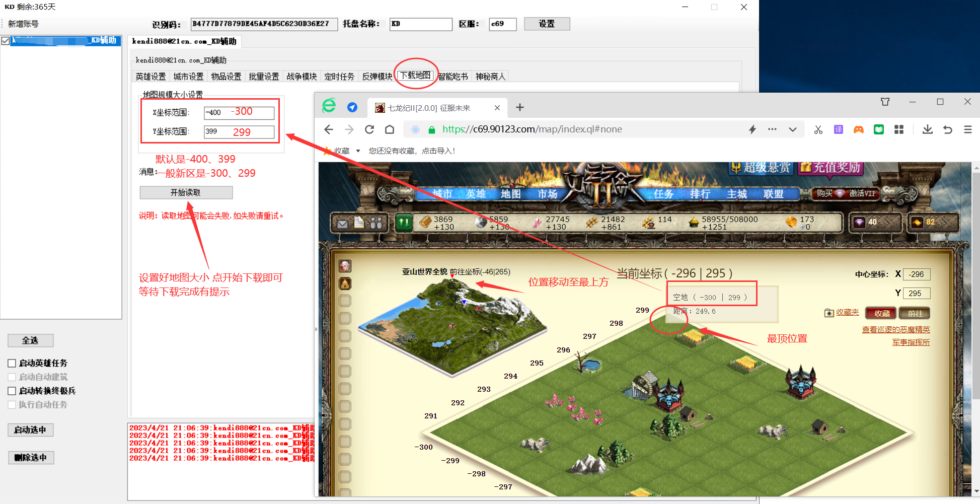Enable 启动转换终极兵 checkbox
Screen dimensions: 980x504
pyautogui.click(x=12, y=391)
